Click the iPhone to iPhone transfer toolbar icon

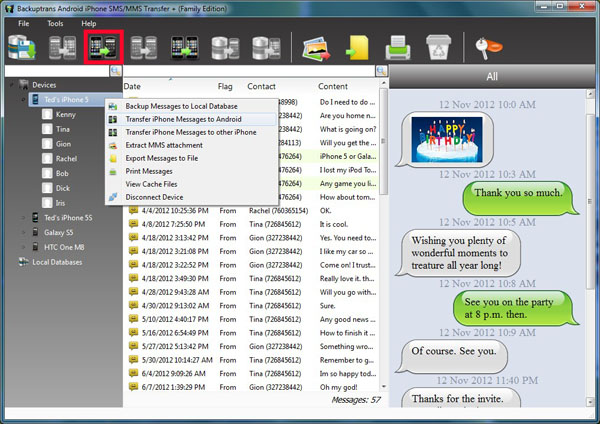pyautogui.click(x=184, y=47)
